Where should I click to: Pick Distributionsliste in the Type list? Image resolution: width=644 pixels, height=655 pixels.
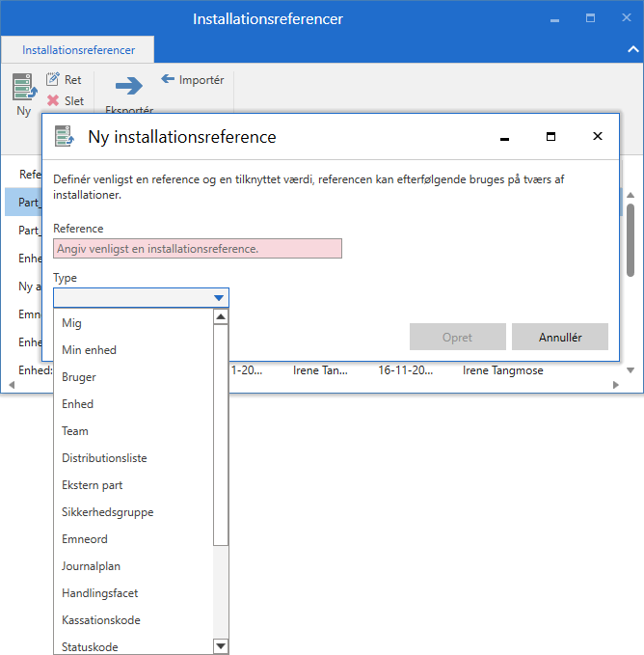(134, 458)
